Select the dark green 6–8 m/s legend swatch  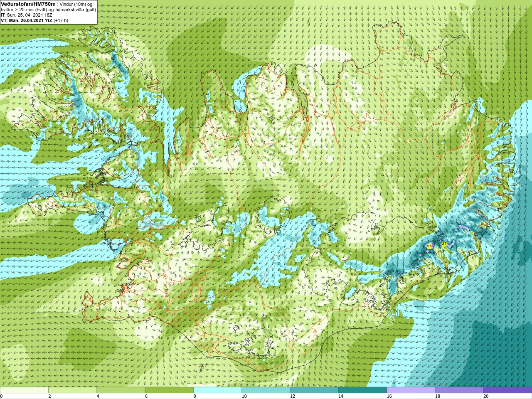pos(169,390)
